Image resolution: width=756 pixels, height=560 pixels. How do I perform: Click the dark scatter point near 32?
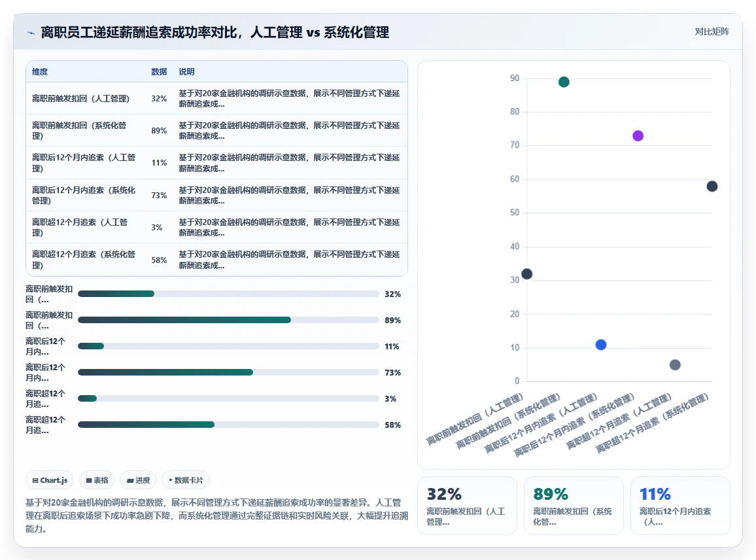click(x=527, y=274)
